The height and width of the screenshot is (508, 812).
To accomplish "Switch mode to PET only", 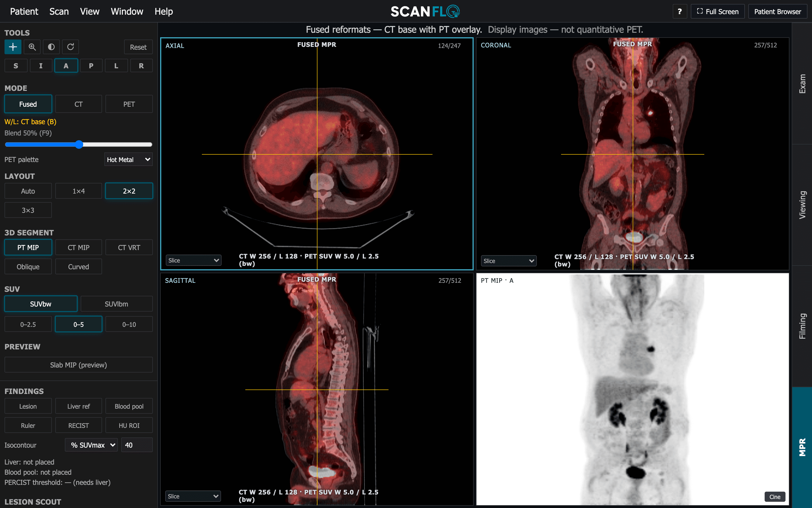I will (129, 104).
